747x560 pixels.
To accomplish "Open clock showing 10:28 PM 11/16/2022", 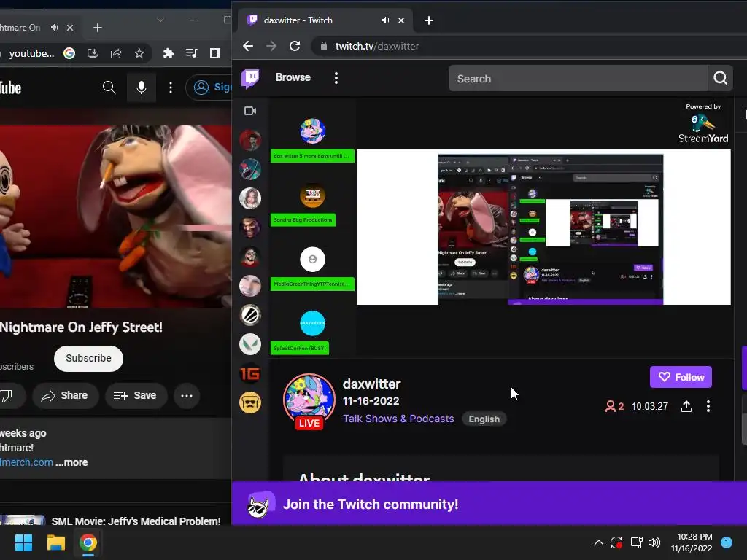I will 692,542.
